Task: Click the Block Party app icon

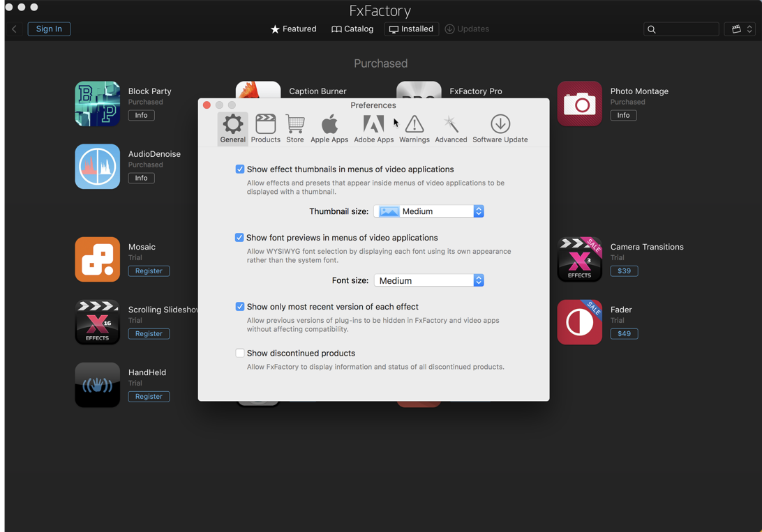Action: click(x=98, y=104)
